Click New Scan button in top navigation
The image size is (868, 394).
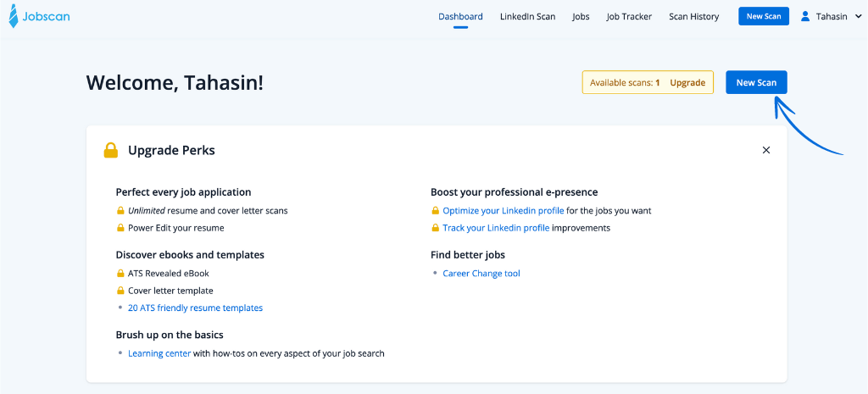(x=764, y=17)
